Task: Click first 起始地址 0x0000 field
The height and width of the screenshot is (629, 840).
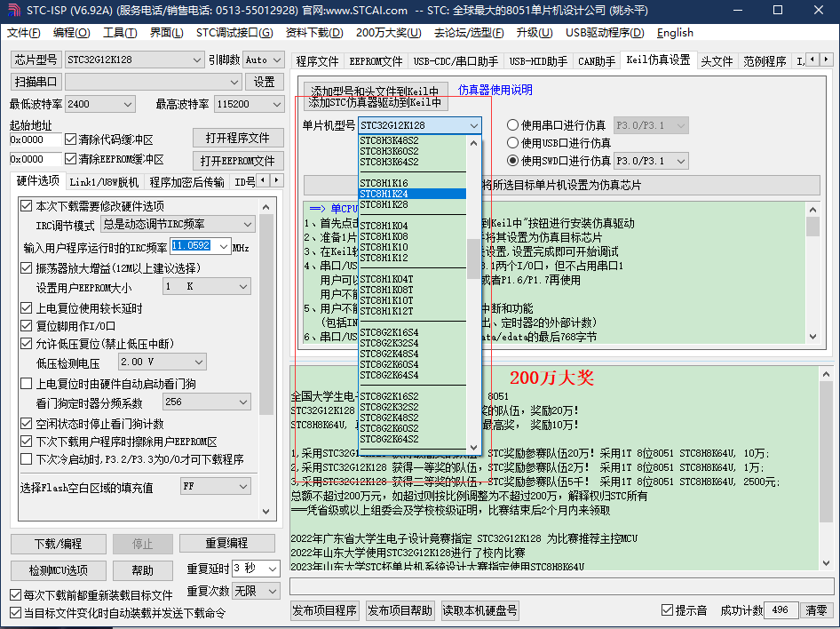Action: pyautogui.click(x=36, y=139)
